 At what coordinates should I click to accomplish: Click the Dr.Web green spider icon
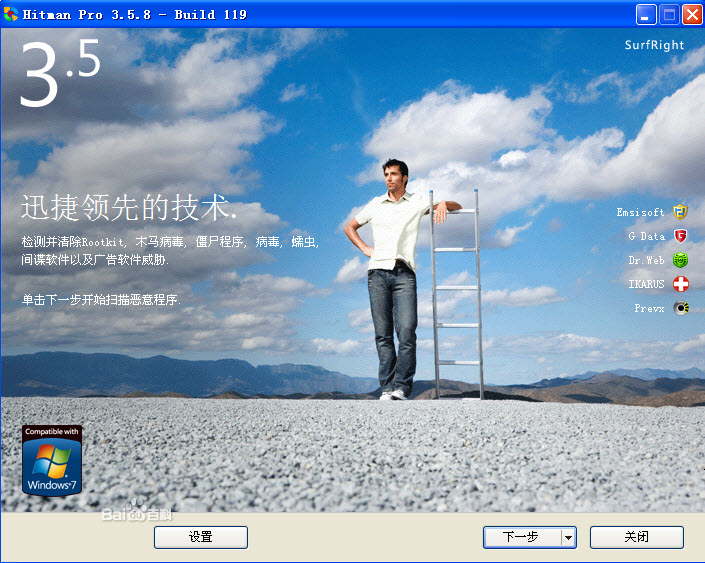coord(680,260)
